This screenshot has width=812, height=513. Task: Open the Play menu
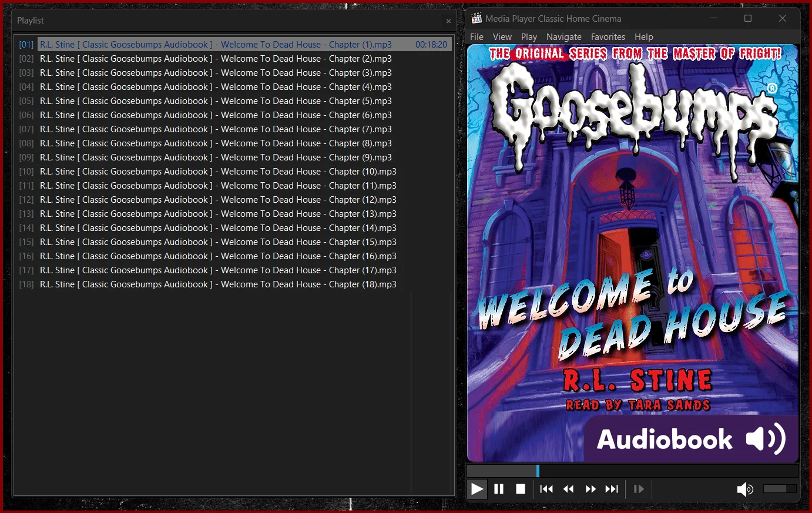click(529, 36)
